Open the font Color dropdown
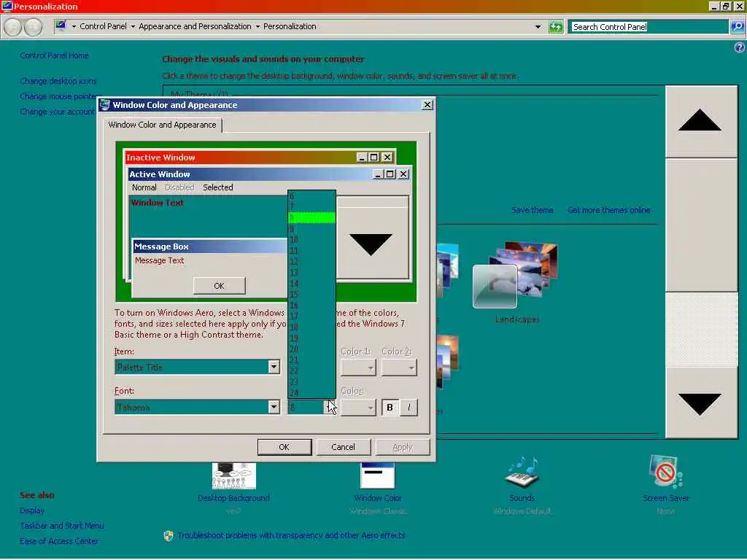Viewport: 747px width, 560px height. pyautogui.click(x=358, y=408)
